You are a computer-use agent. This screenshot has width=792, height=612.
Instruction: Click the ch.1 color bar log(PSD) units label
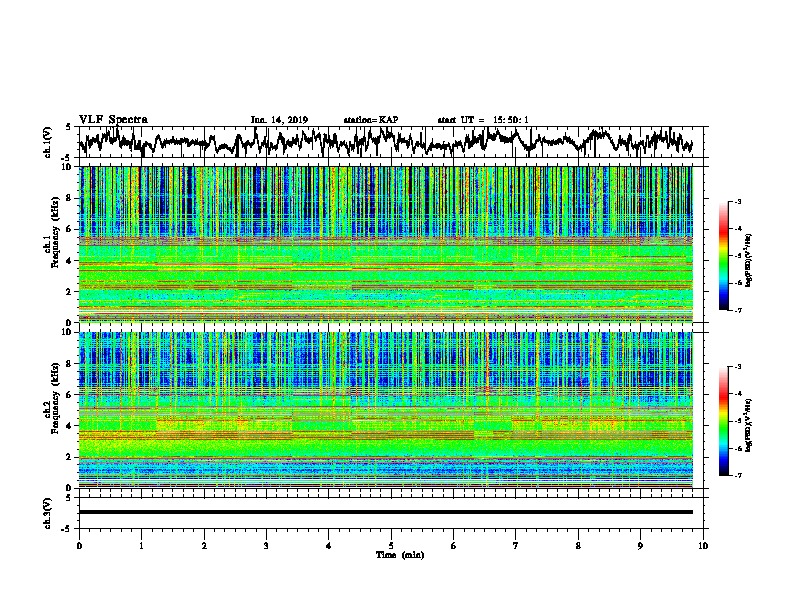point(749,260)
